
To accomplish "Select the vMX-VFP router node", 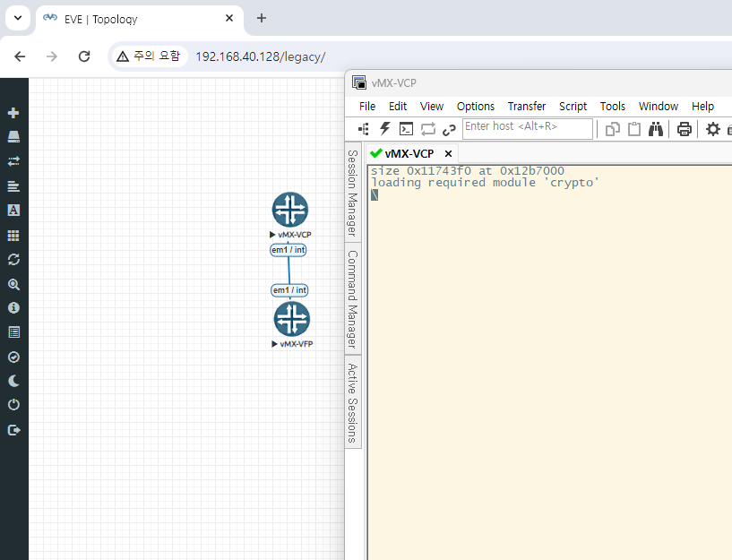I will pos(292,319).
